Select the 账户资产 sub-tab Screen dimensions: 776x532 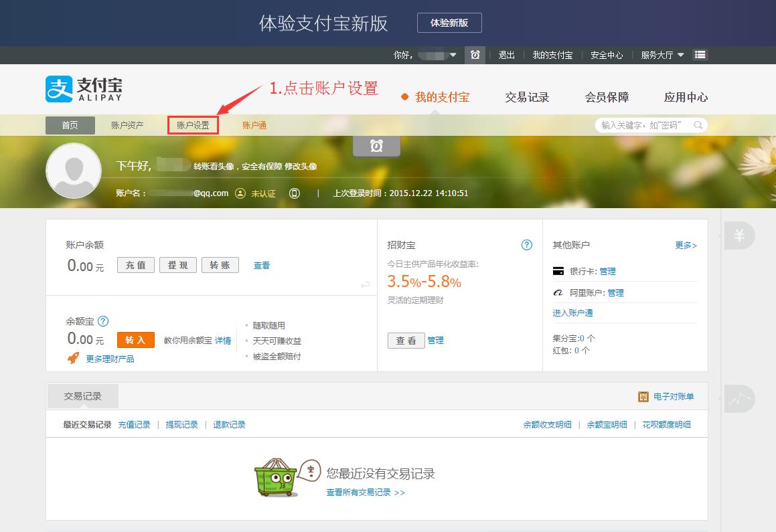[127, 125]
